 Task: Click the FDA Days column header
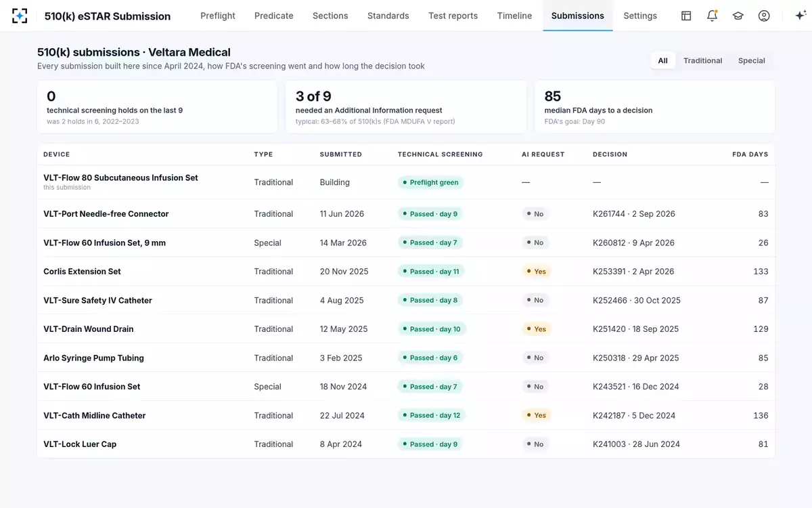pyautogui.click(x=750, y=154)
